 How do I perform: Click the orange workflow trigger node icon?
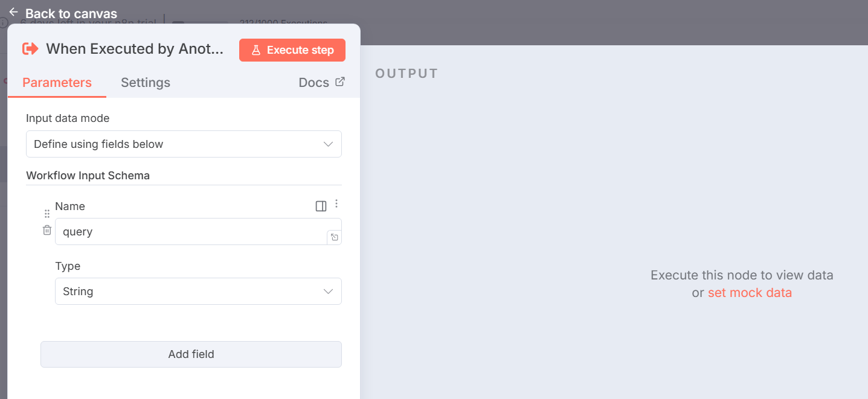[30, 49]
